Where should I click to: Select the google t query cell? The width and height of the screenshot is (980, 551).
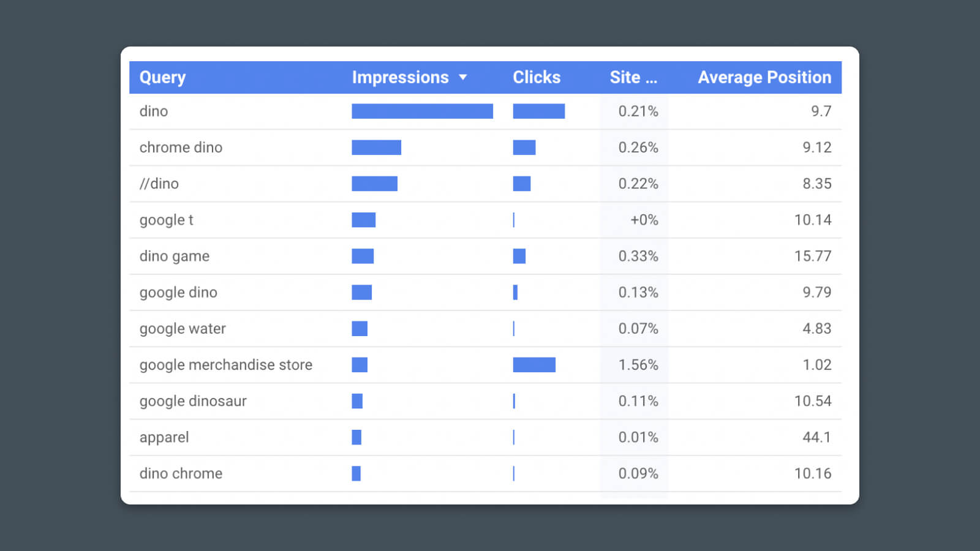pos(166,220)
